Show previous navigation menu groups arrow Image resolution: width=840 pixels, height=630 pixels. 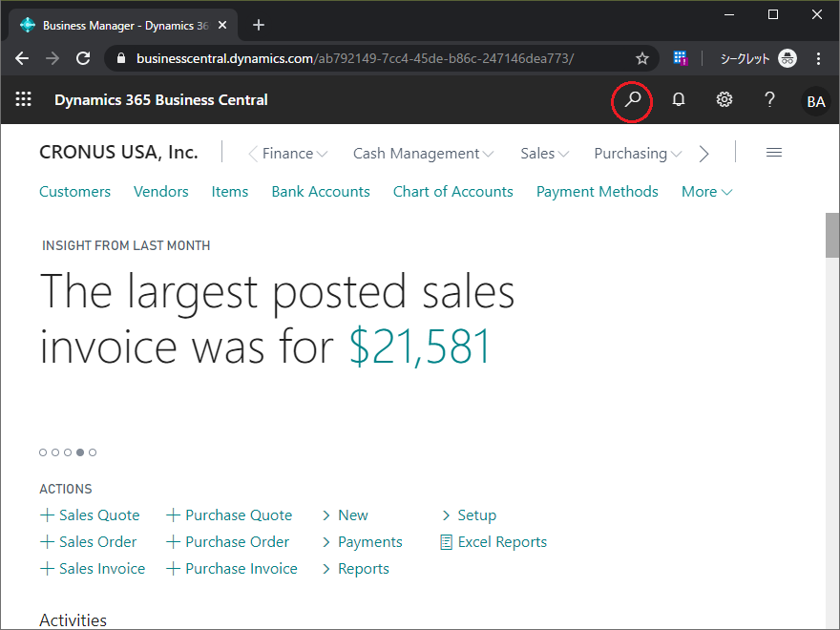253,154
